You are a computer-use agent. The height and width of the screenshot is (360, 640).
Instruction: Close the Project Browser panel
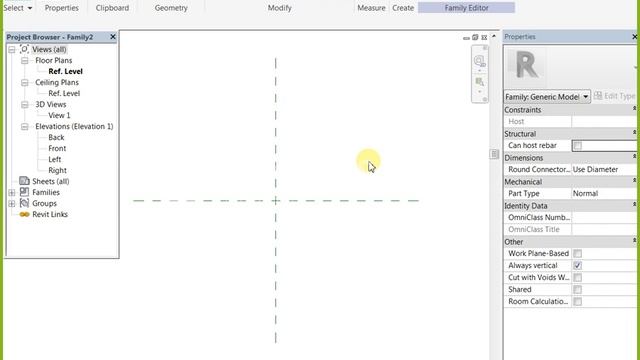coord(113,37)
